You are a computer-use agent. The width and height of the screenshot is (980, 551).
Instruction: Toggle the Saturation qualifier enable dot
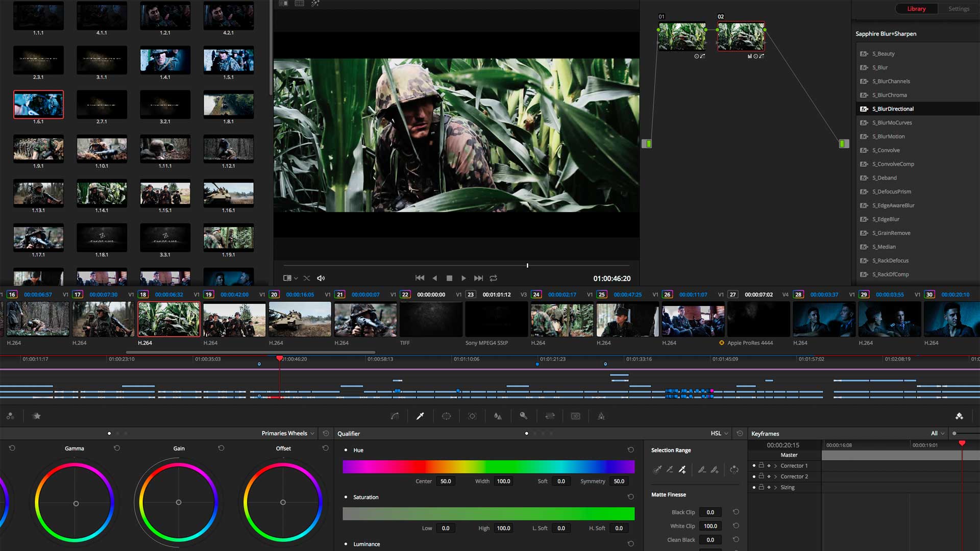(346, 497)
